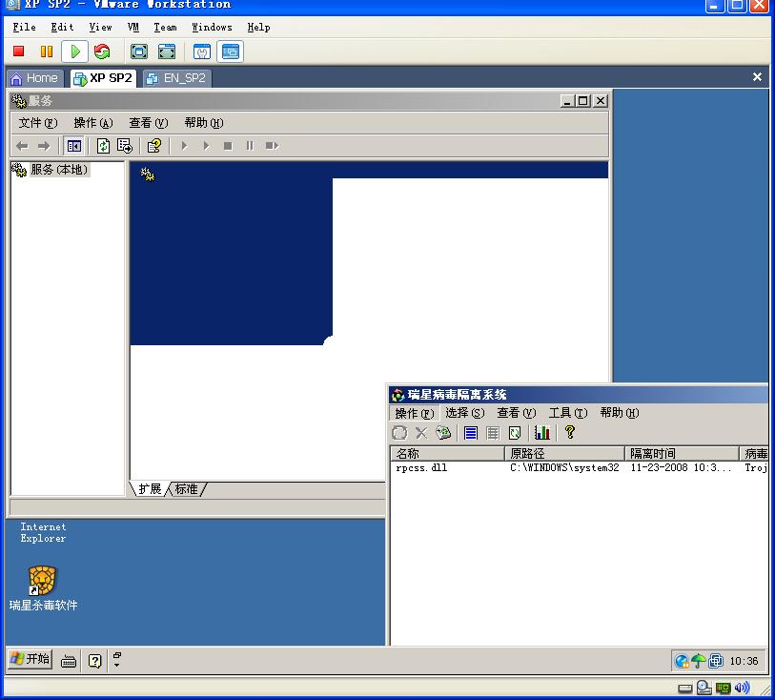
Task: Export list icon in Services toolbar
Action: [125, 146]
